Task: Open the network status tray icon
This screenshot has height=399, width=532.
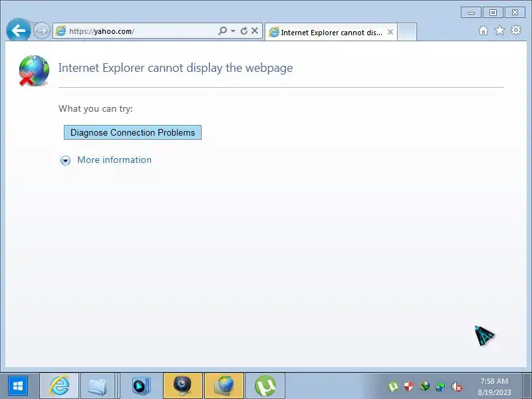Action: [440, 386]
